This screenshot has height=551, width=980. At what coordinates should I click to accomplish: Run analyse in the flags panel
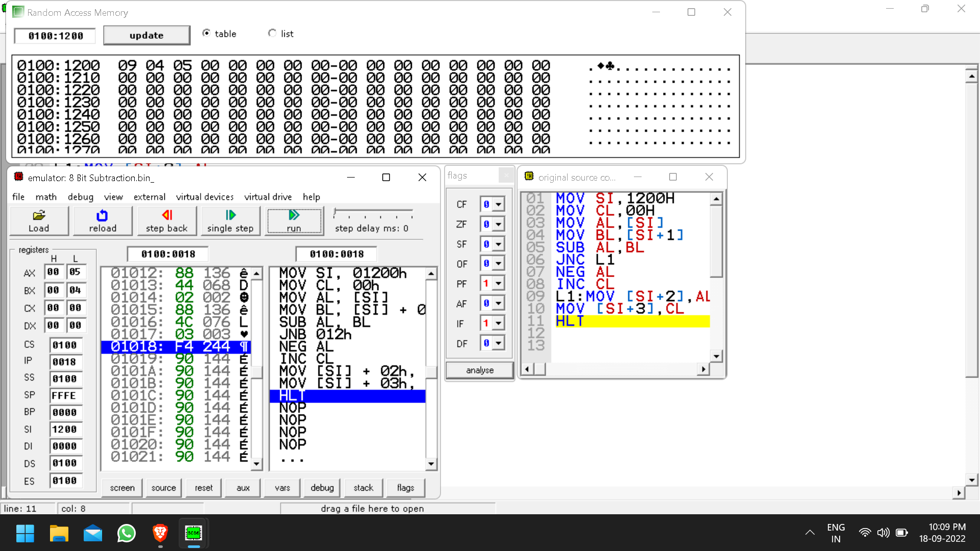pyautogui.click(x=479, y=370)
